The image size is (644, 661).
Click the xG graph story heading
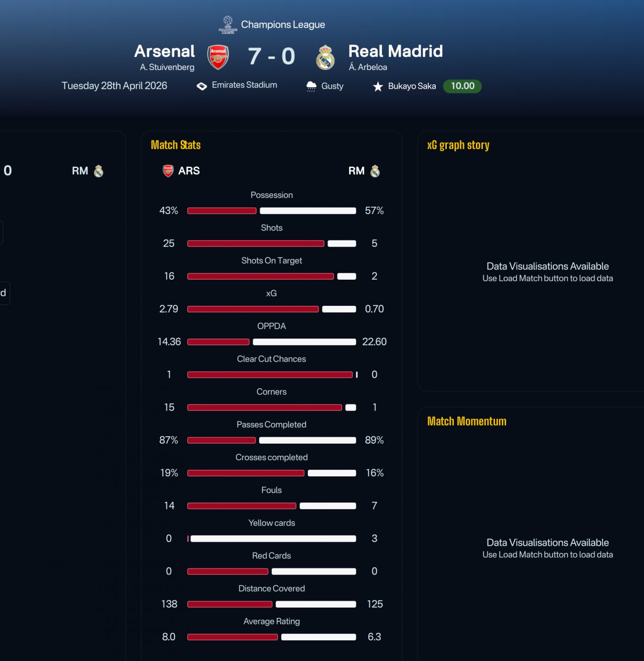458,145
